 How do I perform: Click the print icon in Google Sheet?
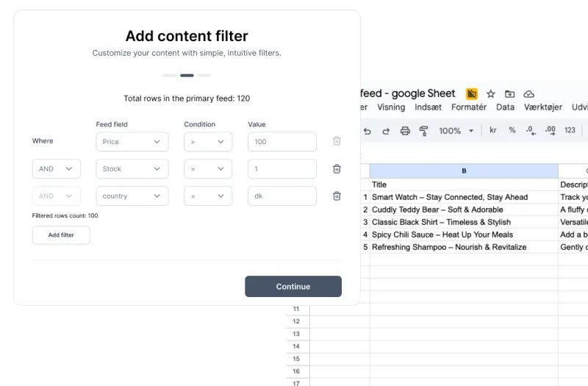click(x=405, y=131)
